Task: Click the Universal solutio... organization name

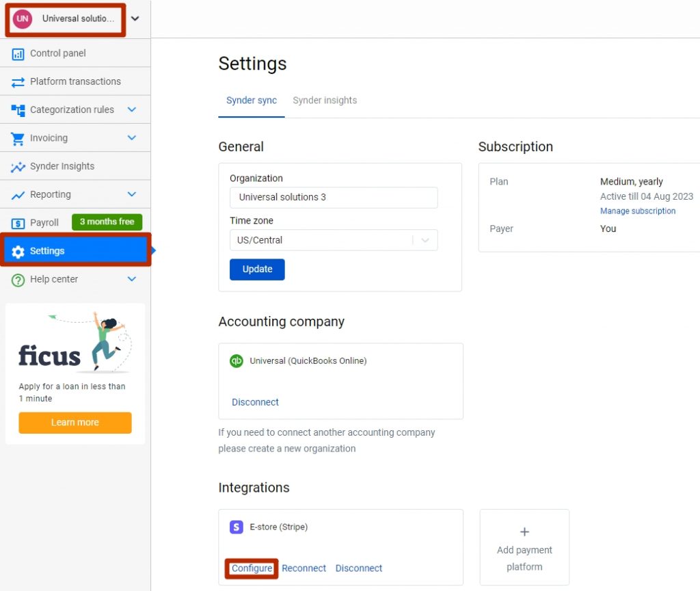Action: tap(78, 18)
